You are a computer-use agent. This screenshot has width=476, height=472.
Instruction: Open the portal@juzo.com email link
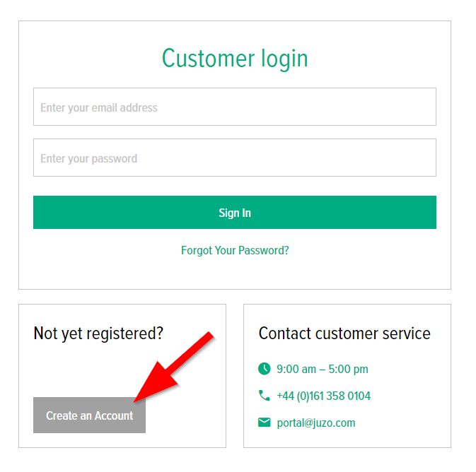pos(315,423)
